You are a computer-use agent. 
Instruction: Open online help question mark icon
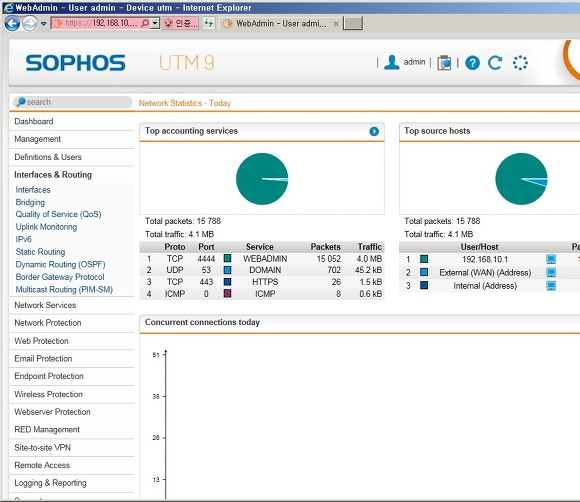pos(472,63)
